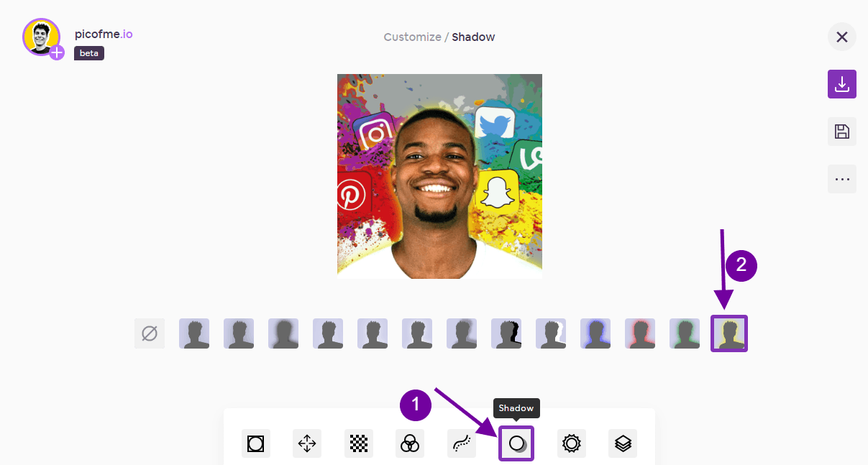Open the color blend tool with three circles
868x465 pixels.
410,443
